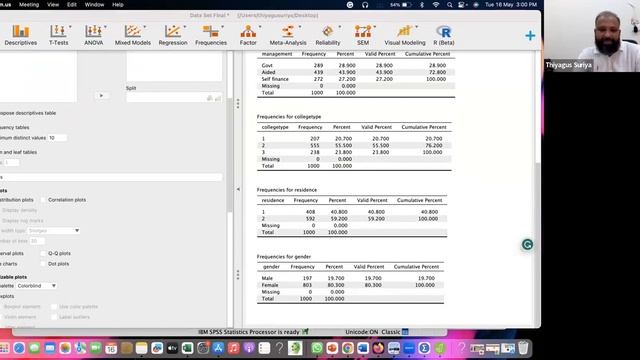The height and width of the screenshot is (360, 640).
Task: Click the arrow button to assign Split variable
Action: click(x=102, y=96)
